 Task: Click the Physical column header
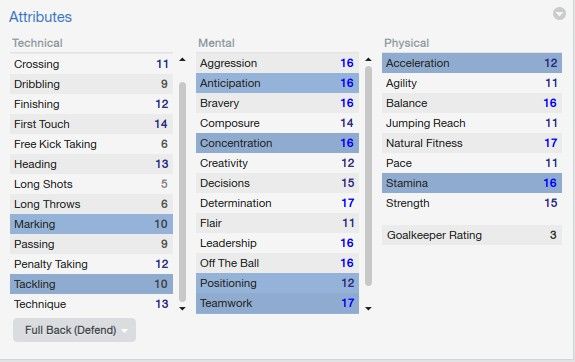coord(406,43)
